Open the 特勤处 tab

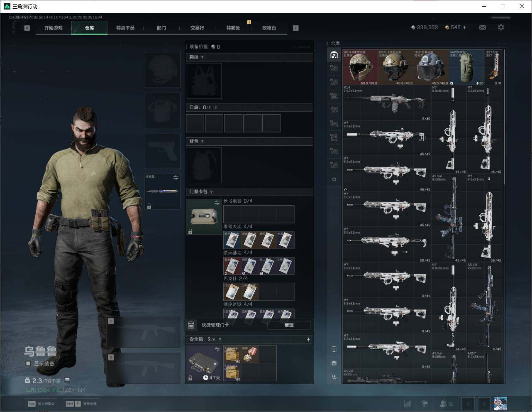tap(233, 28)
